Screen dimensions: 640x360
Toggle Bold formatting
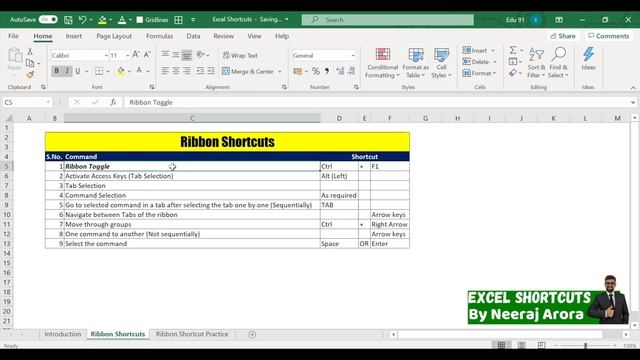pos(57,71)
